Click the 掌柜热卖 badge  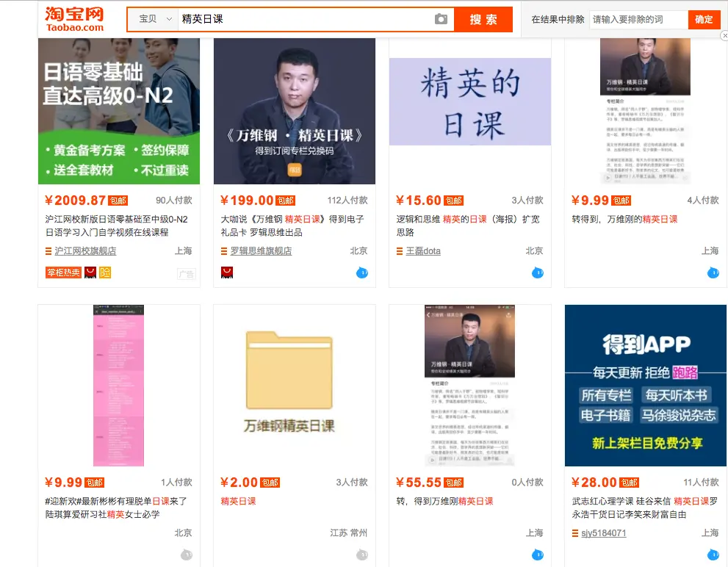(63, 272)
